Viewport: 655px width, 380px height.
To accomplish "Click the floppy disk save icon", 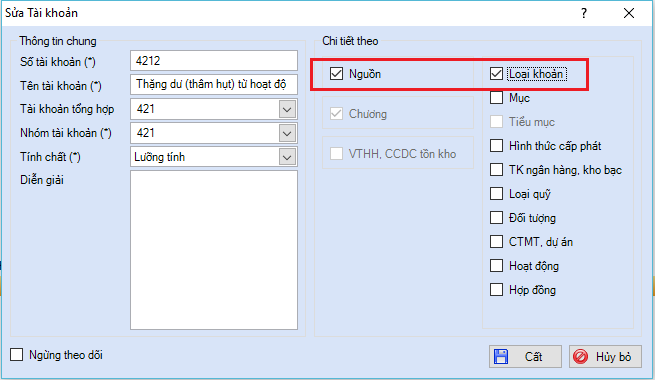I will (501, 357).
